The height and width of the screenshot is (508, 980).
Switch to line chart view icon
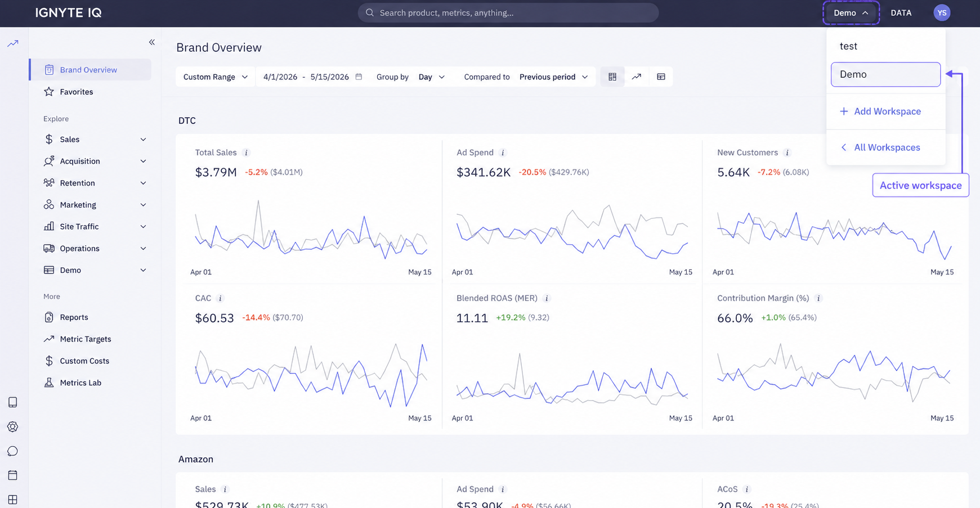pos(637,77)
